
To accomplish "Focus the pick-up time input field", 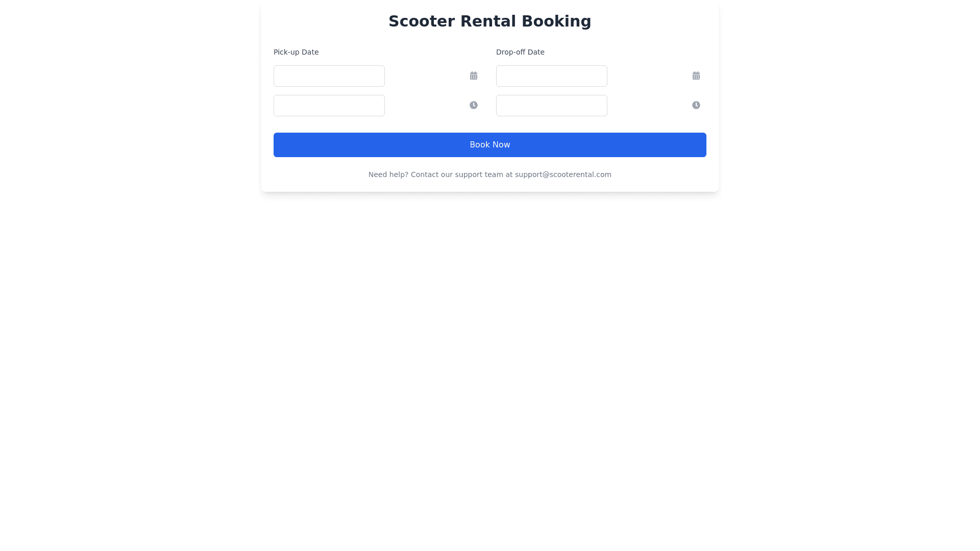I will [329, 106].
